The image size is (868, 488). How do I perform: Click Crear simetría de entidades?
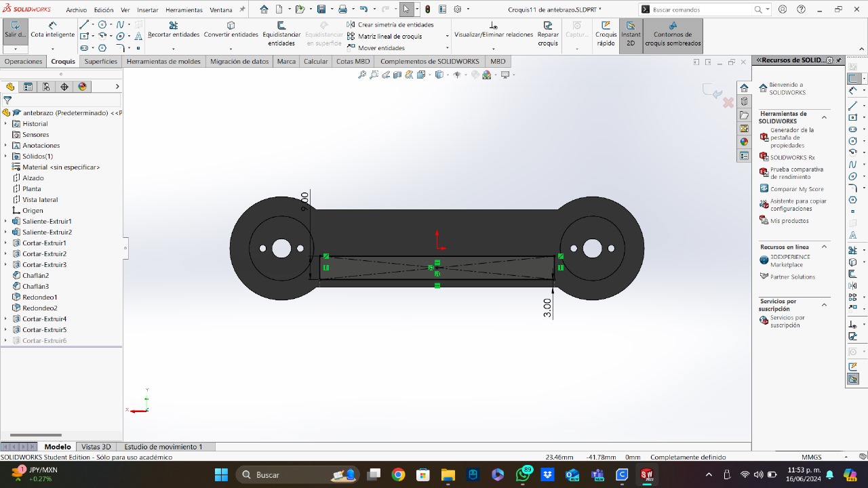(391, 24)
